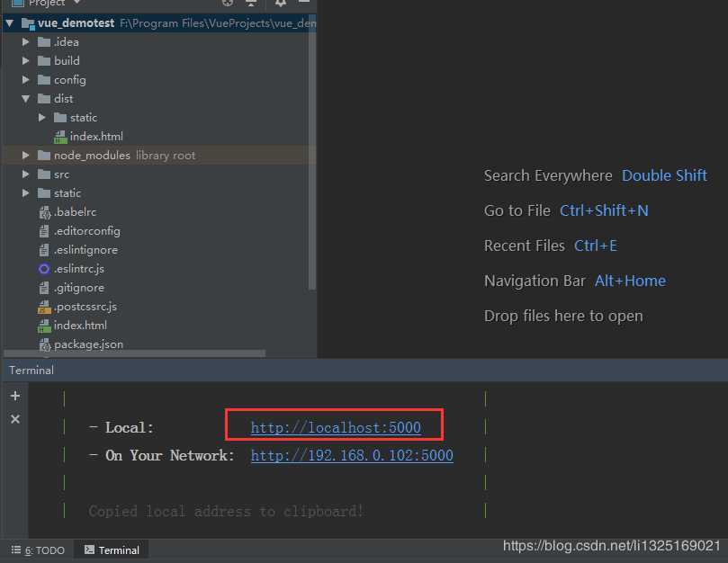Select the config folder name
The image size is (728, 563).
click(70, 80)
